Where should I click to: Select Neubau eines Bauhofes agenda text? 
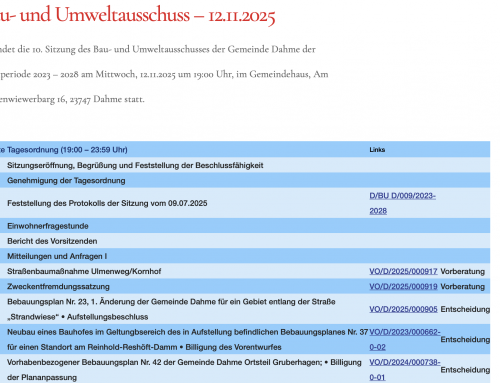click(187, 339)
